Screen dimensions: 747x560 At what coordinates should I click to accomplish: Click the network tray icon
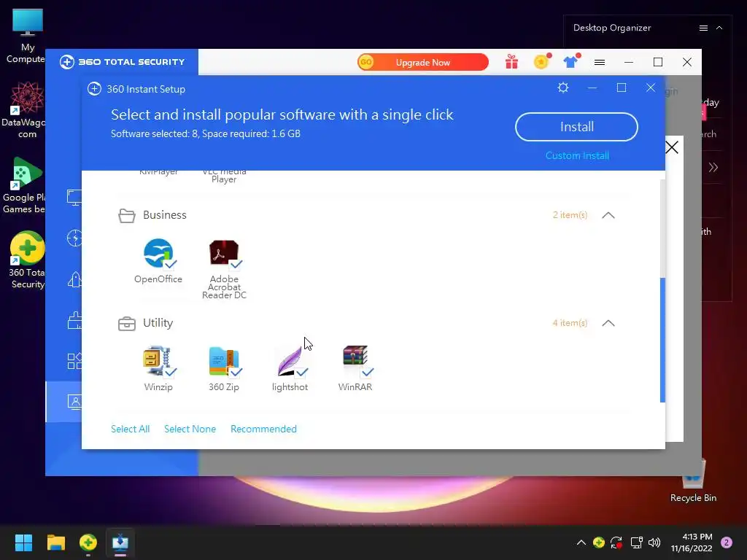[x=636, y=542]
